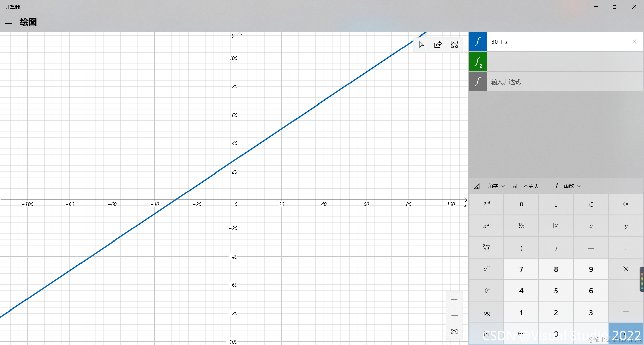This screenshot has height=345, width=644.
Task: Click the square root key
Action: tap(486, 248)
